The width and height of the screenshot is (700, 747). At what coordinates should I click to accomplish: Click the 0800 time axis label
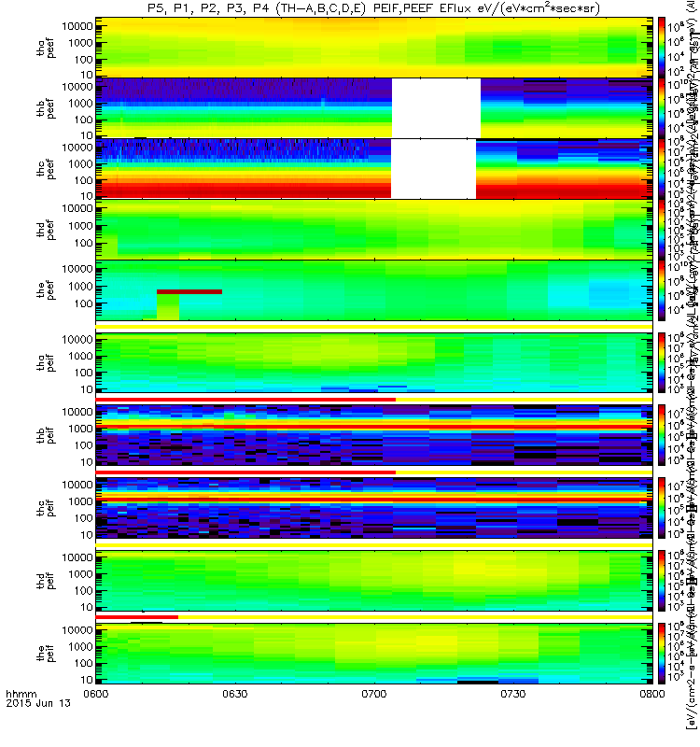pyautogui.click(x=651, y=694)
